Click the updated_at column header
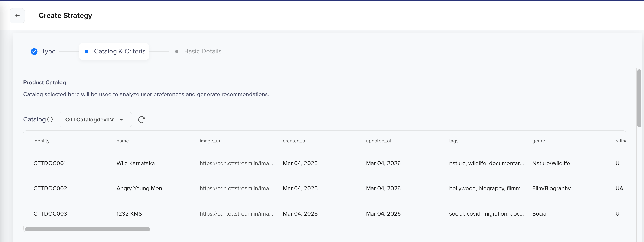644x242 pixels. click(378, 141)
